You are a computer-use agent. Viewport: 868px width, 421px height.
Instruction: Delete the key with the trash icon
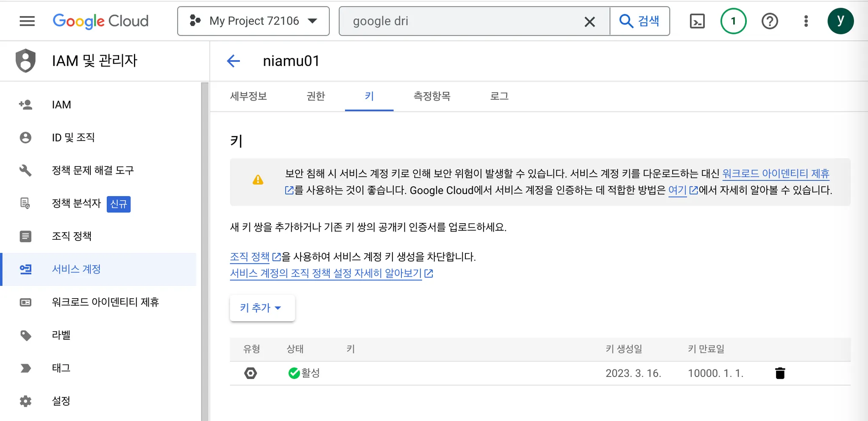(x=780, y=373)
